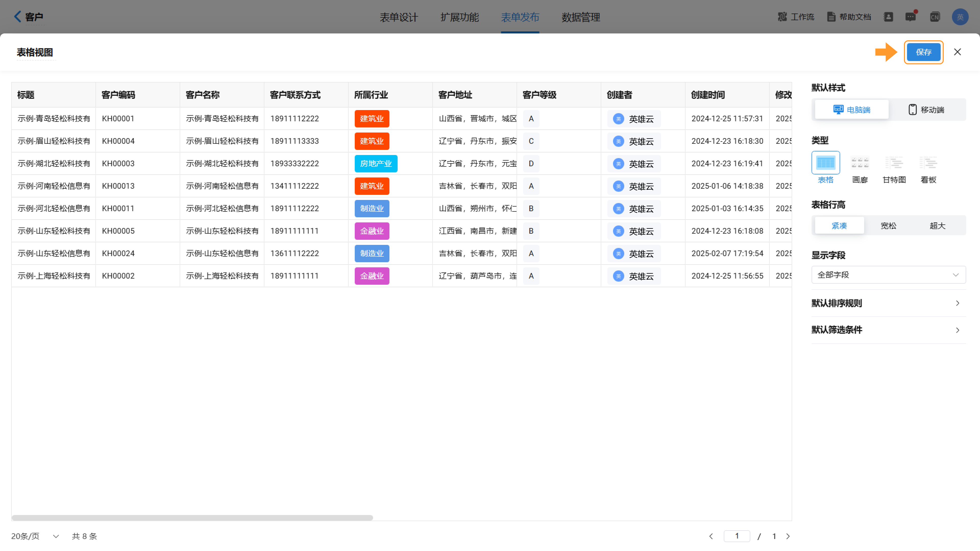
Task: Click the back arrow next to 客户
Action: [x=18, y=16]
